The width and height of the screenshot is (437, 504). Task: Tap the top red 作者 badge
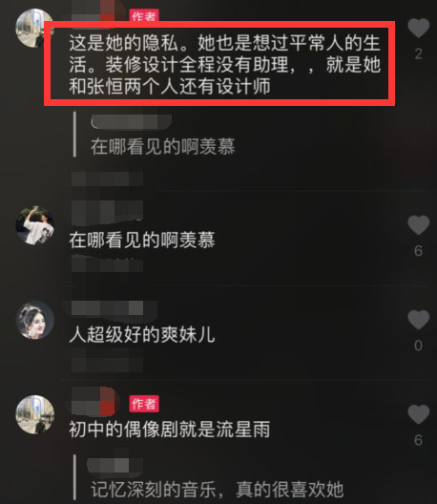[144, 15]
